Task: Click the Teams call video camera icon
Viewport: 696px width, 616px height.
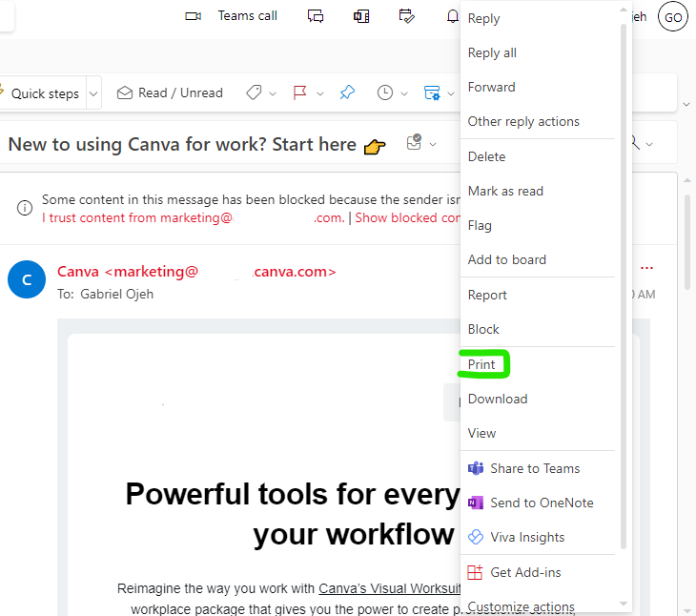Action: coord(193,16)
